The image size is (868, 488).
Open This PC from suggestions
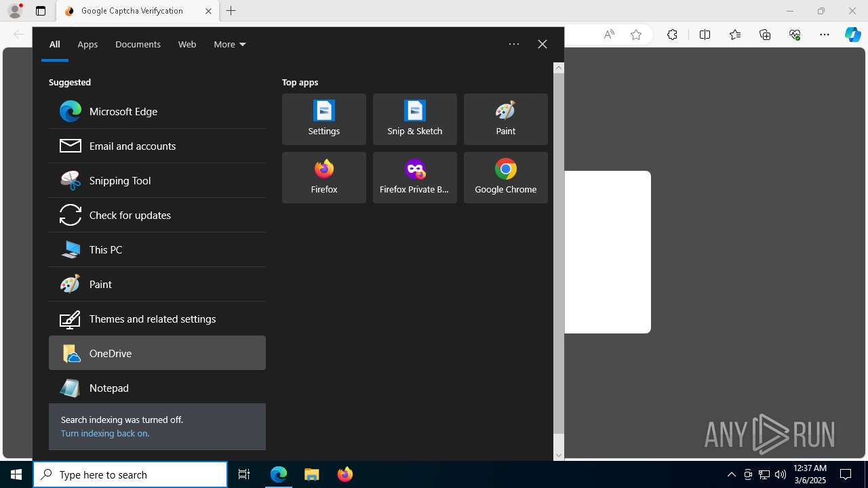[x=157, y=249]
